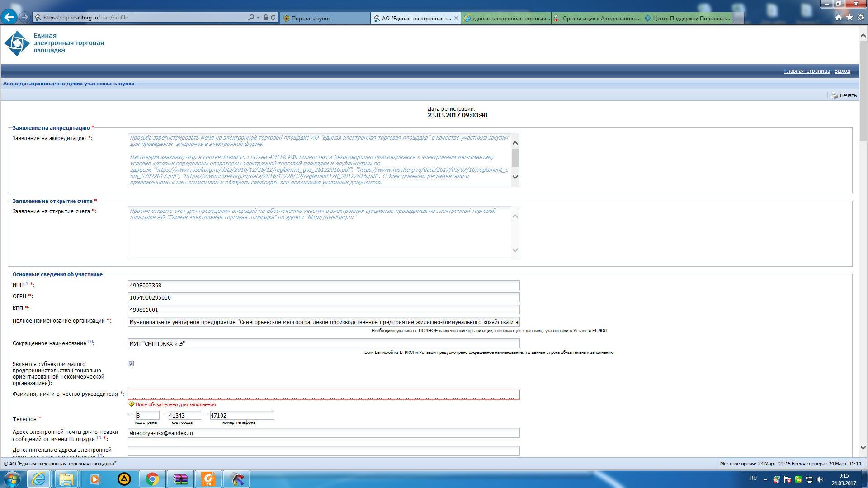Click Выход logout link

coord(842,71)
